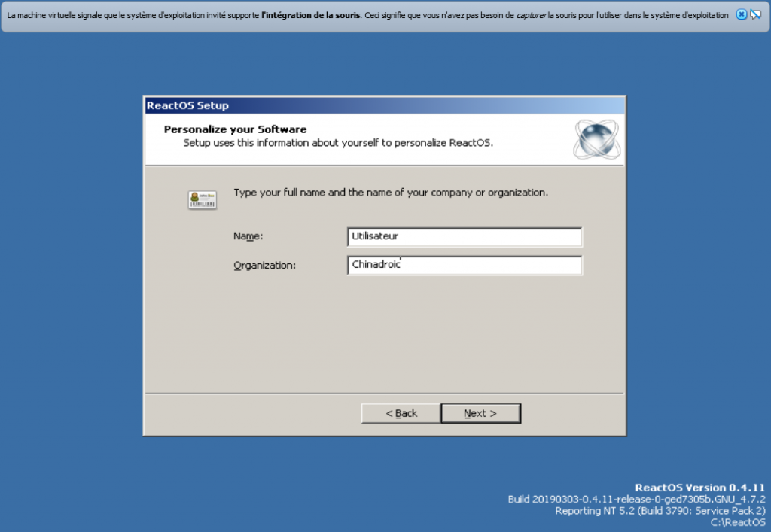Click the italic "capturer" word in banner
The width and height of the screenshot is (771, 532).
(531, 15)
